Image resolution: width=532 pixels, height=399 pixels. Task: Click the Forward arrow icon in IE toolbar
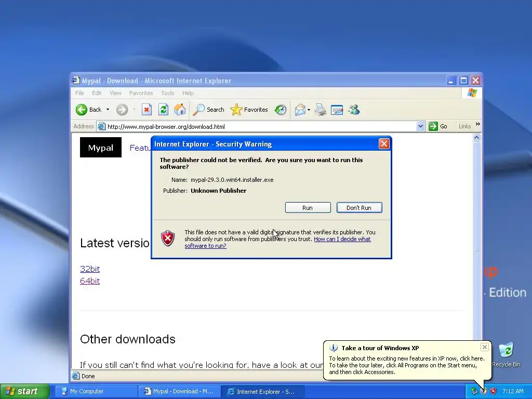click(122, 110)
